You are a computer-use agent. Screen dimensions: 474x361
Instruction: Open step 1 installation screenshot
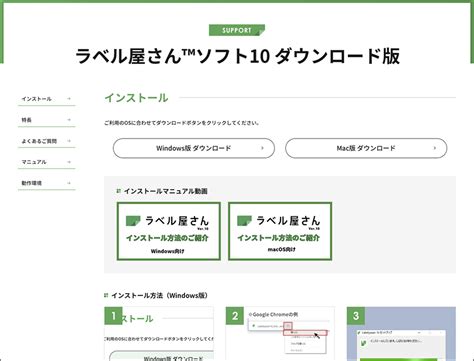tap(159, 334)
